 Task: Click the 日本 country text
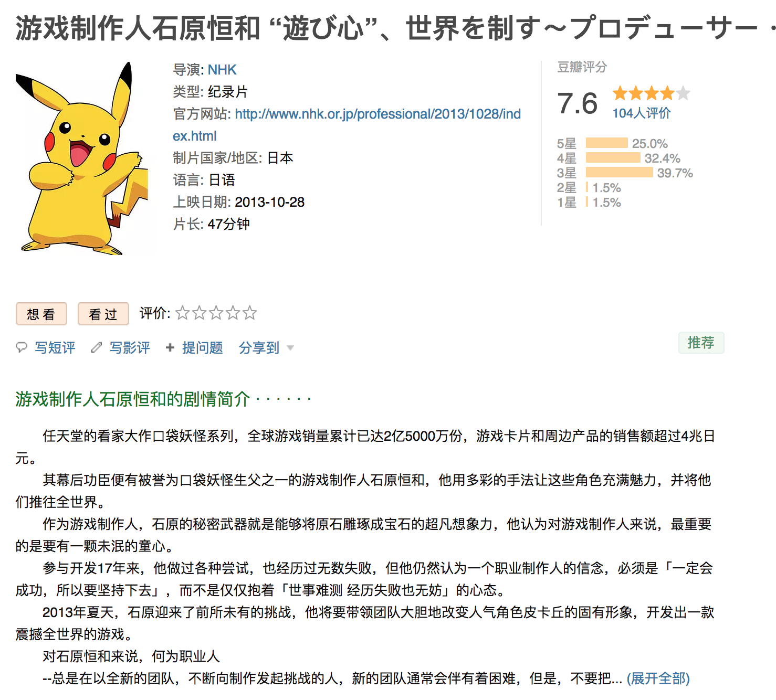tap(280, 158)
